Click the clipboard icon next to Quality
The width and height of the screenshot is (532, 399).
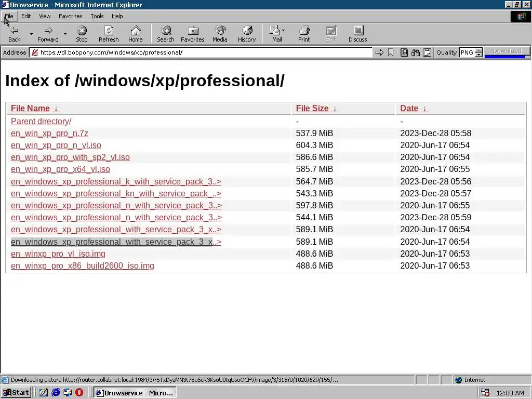427,52
